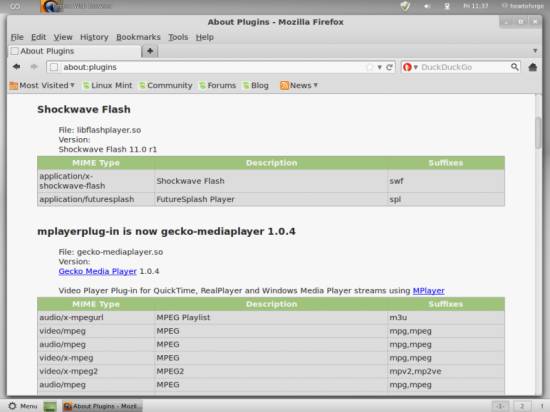This screenshot has height=412, width=550.
Task: Click the search magnifier in DuckDuckGo box
Action: pos(514,67)
